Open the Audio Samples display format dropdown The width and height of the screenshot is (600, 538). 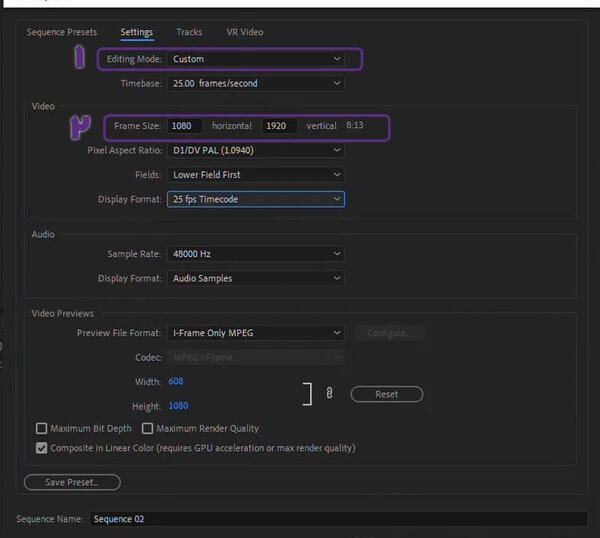256,278
